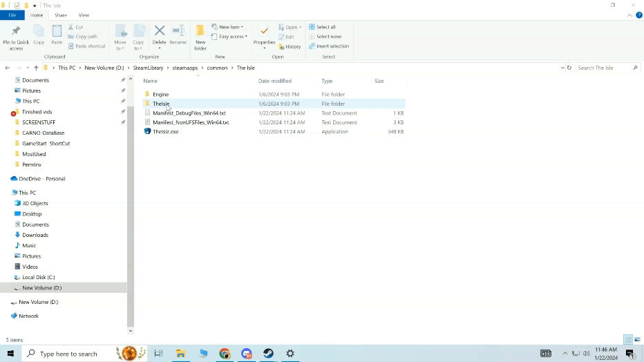Switch to the Home ribbon tab
The height and width of the screenshot is (362, 644).
click(36, 15)
